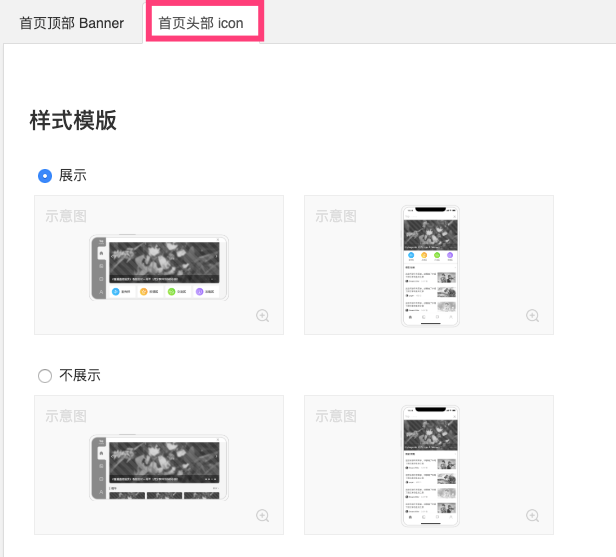
Task: Switch to 首页顶部 Banner tab
Action: pyautogui.click(x=72, y=23)
